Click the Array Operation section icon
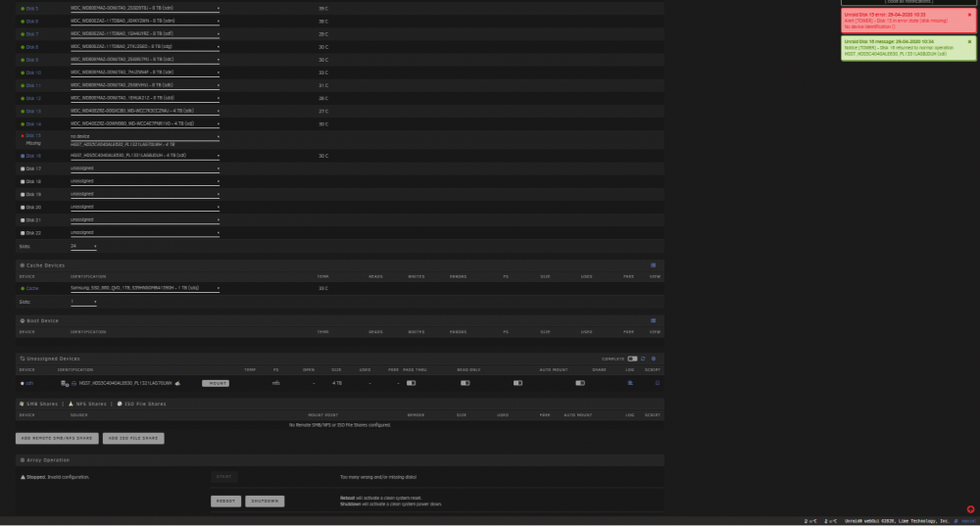Image resolution: width=980 pixels, height=528 pixels. pyautogui.click(x=23, y=460)
